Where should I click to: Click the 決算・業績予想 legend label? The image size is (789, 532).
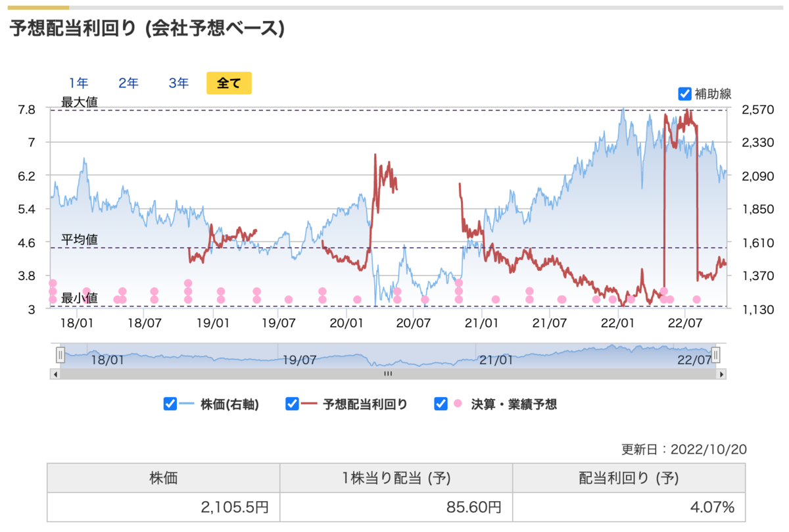pyautogui.click(x=514, y=404)
